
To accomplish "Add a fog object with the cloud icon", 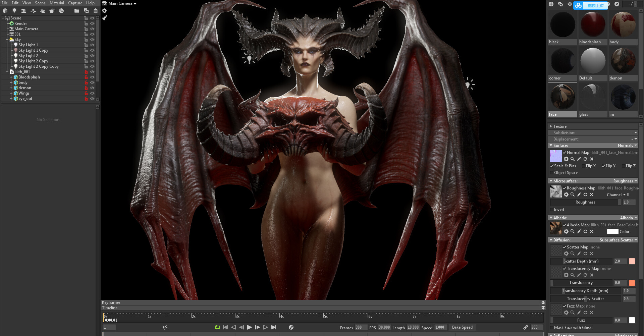I will (x=43, y=11).
